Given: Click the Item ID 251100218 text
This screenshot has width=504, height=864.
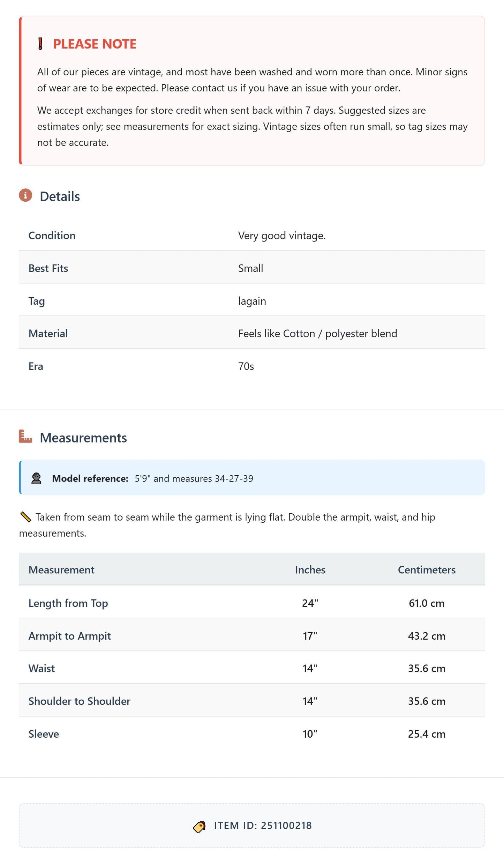Looking at the screenshot, I should (x=263, y=826).
